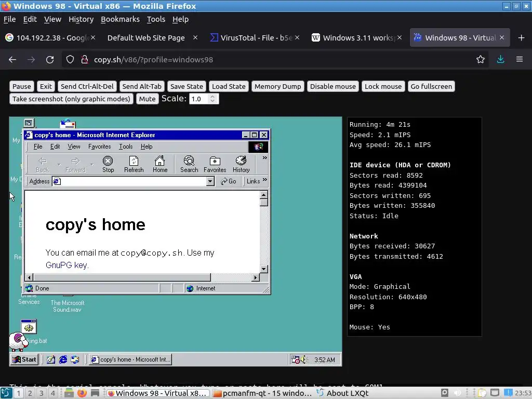532x399 pixels.
Task: Expand the Forward button history dropdown
Action: click(x=91, y=164)
